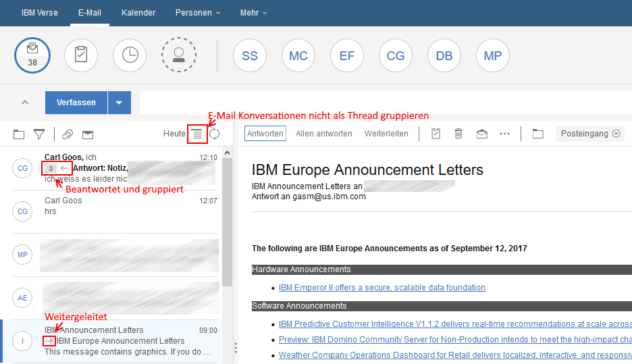Click the filter funnel icon
Image resolution: width=632 pixels, height=364 pixels.
coord(39,134)
